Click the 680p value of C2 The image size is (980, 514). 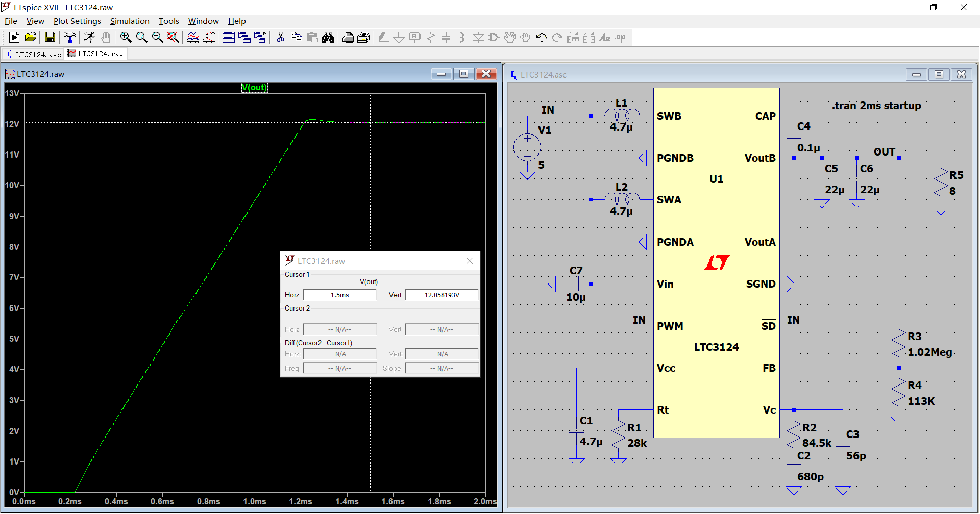pos(810,476)
